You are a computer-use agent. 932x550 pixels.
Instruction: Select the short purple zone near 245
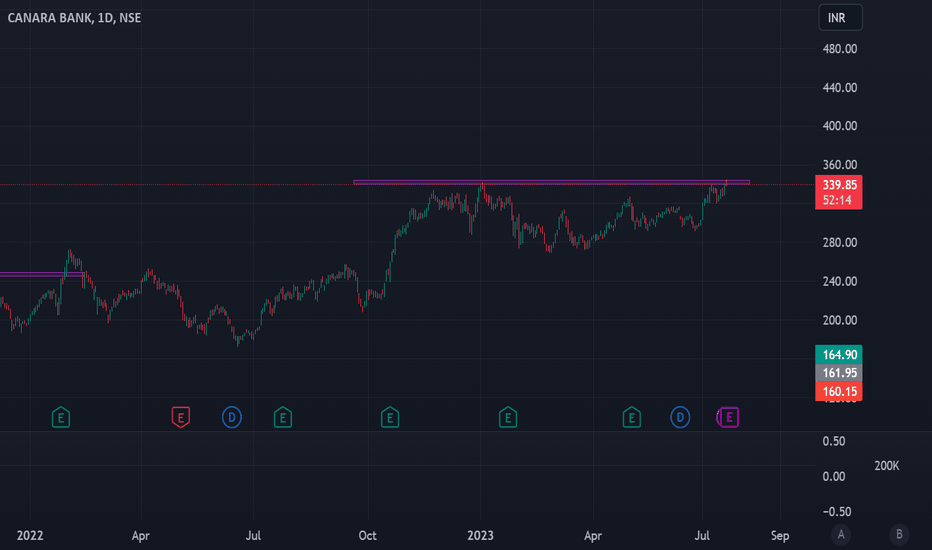pos(42,274)
